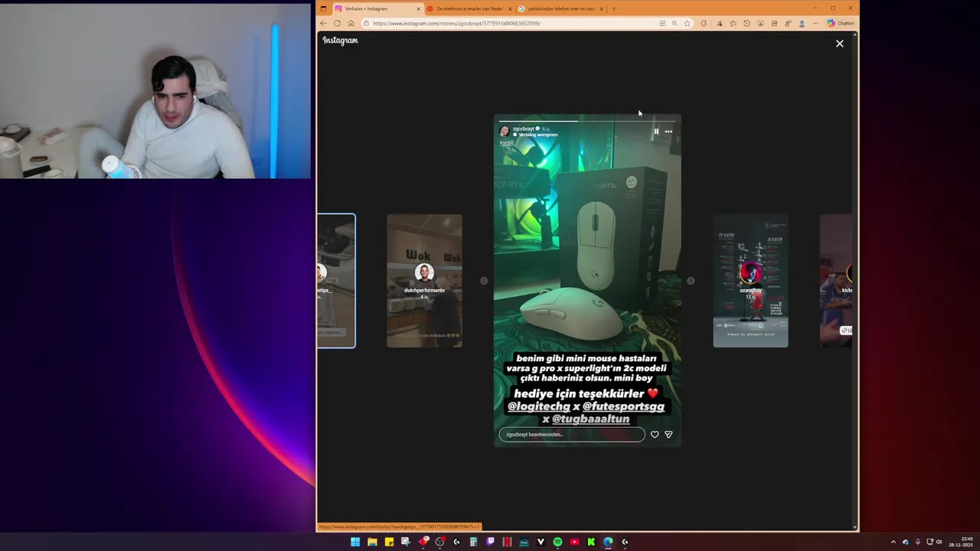
Task: Open Microsoft Edge from taskbar
Action: 608,542
